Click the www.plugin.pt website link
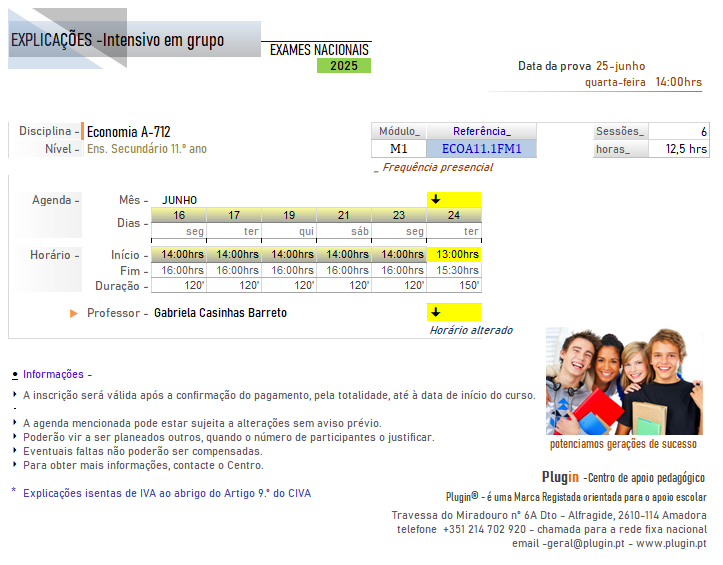Image resolution: width=723 pixels, height=565 pixels. 671,544
